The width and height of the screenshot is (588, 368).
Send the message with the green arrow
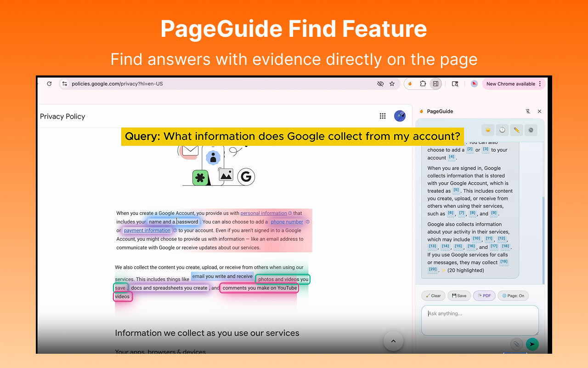click(532, 344)
